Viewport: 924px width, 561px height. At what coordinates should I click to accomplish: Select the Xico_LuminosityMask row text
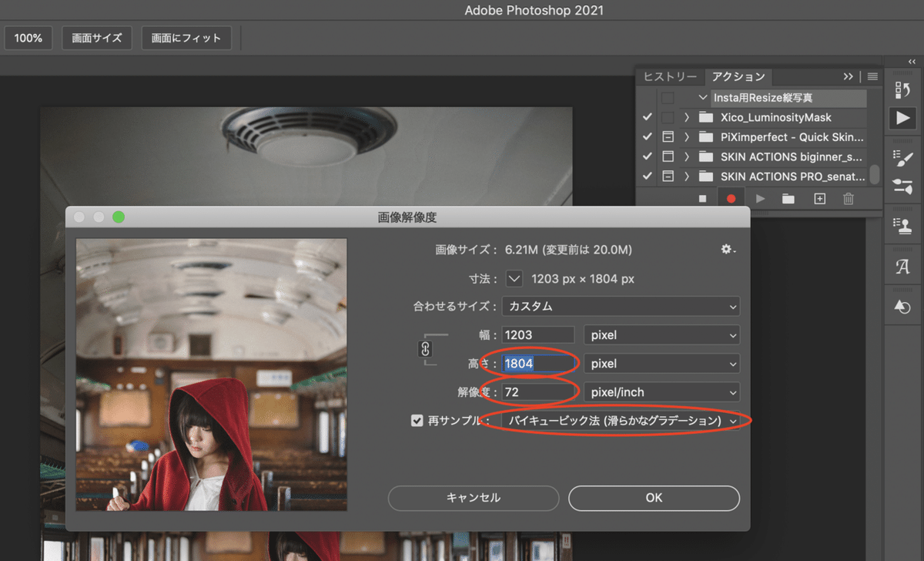pyautogui.click(x=775, y=118)
